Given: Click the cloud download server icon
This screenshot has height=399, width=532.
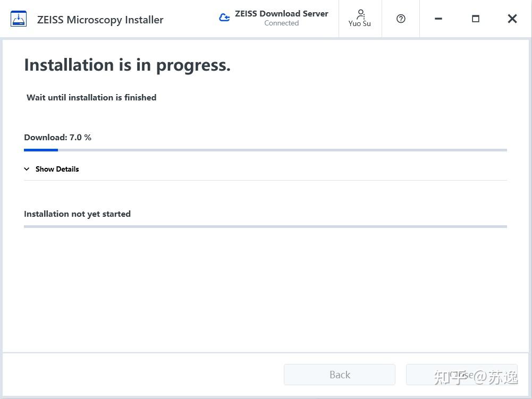Looking at the screenshot, I should point(224,18).
